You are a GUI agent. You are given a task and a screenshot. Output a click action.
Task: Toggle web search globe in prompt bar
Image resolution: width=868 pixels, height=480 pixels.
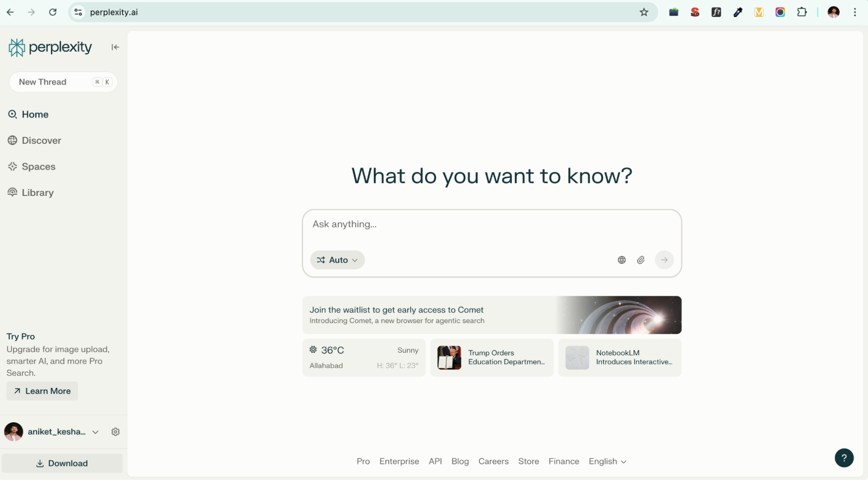pyautogui.click(x=621, y=260)
